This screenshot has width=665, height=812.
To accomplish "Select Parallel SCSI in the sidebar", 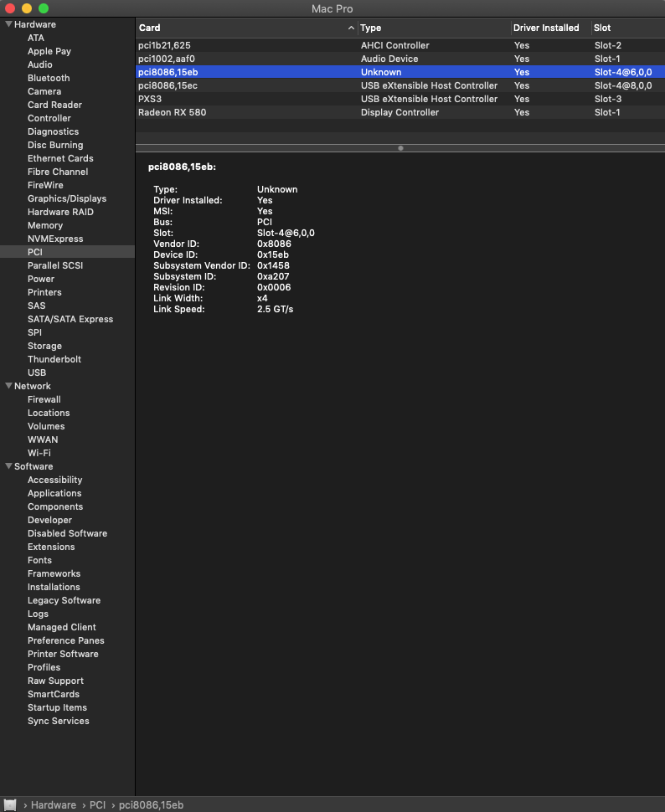I will [x=55, y=265].
